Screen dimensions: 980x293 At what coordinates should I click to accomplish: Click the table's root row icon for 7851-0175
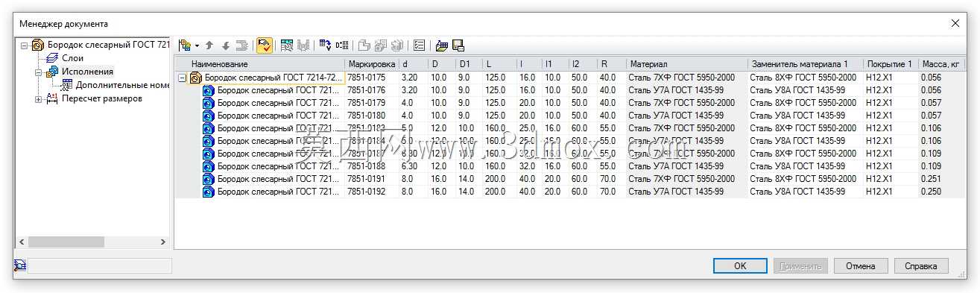(196, 78)
